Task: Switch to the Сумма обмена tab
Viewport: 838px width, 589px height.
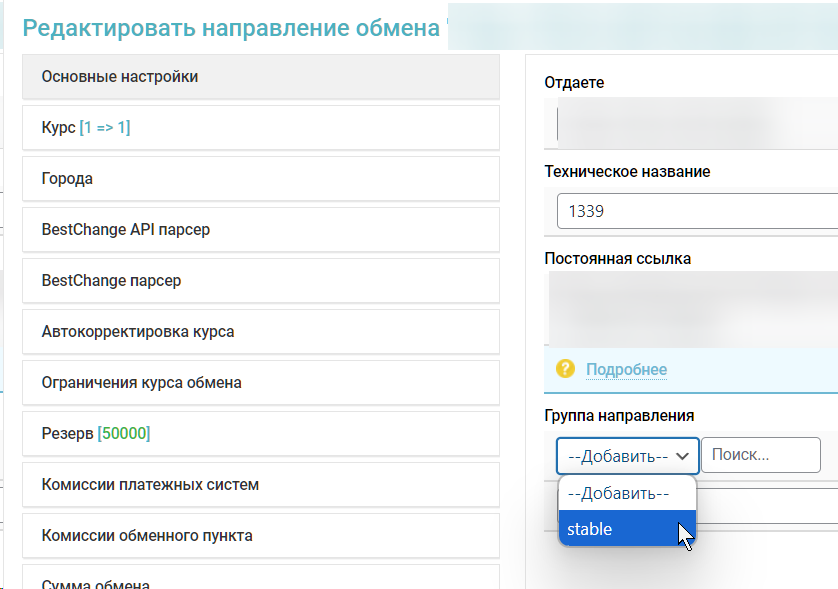Action: click(x=260, y=582)
